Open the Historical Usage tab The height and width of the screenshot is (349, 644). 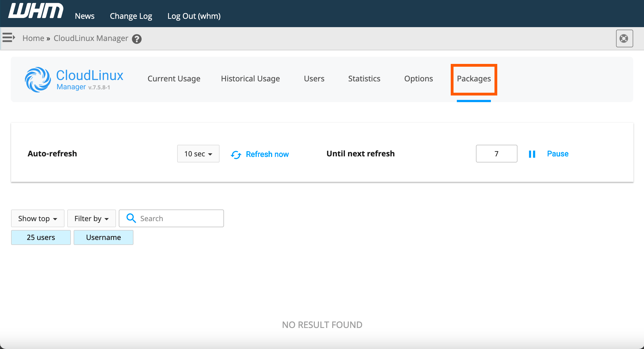[250, 79]
